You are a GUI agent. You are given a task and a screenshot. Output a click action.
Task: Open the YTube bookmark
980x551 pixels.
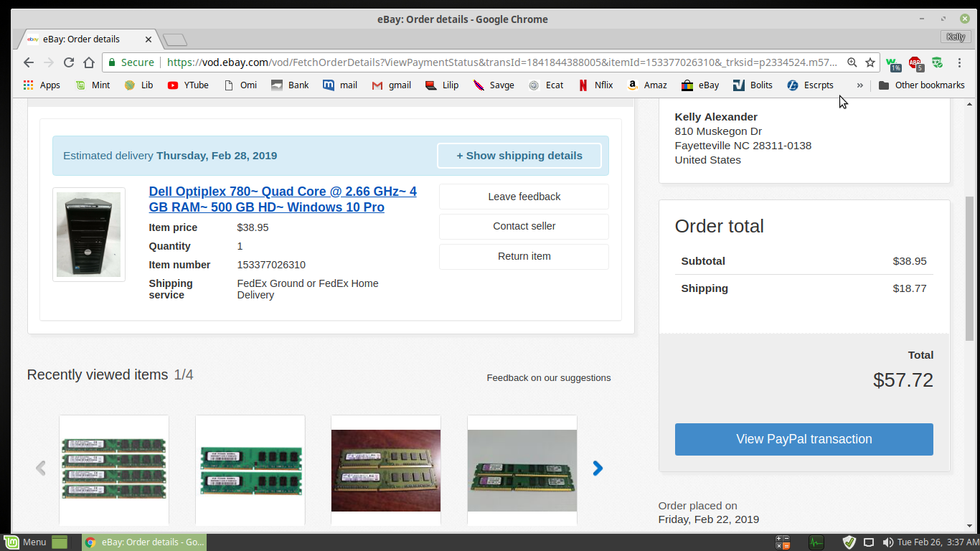(x=188, y=85)
